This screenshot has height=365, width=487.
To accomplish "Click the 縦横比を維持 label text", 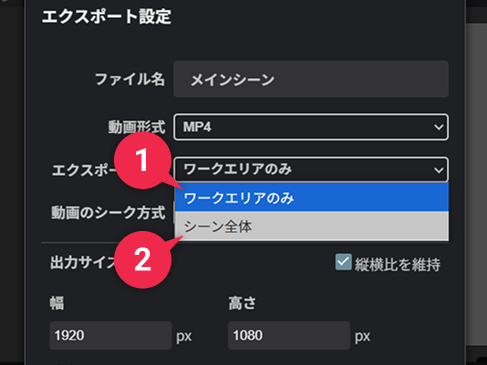I will [x=398, y=265].
